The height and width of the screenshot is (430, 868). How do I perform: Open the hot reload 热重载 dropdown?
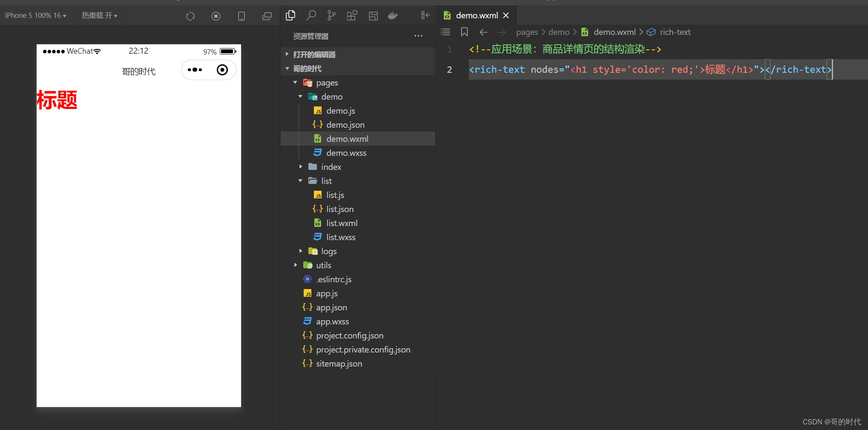click(99, 15)
